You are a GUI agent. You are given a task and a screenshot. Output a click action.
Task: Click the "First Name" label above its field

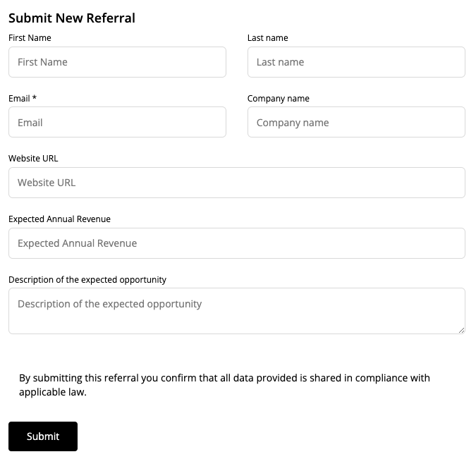(30, 38)
